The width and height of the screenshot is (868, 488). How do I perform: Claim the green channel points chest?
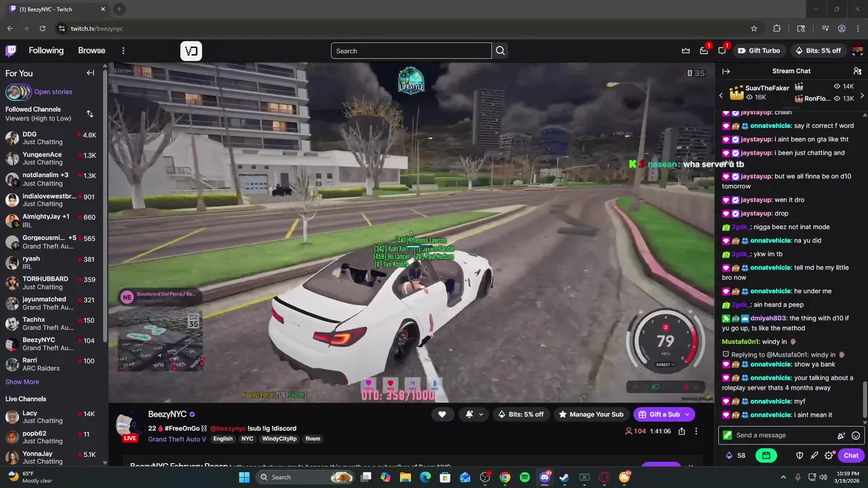[x=766, y=455]
